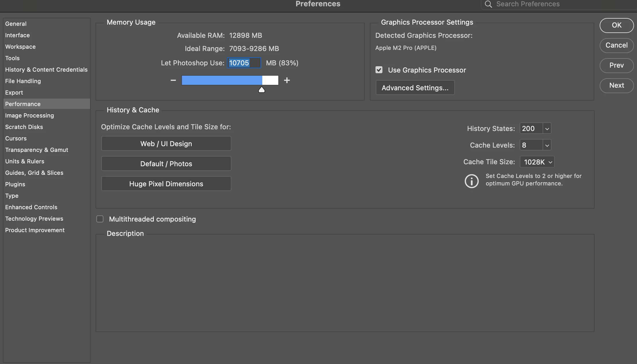Click the Next button
The width and height of the screenshot is (637, 364).
616,85
